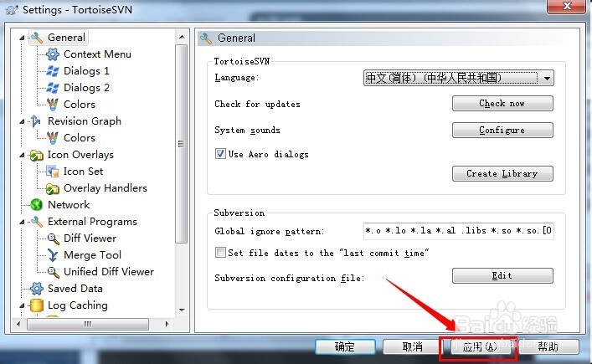Select the Merge Tool settings page
This screenshot has height=364, width=592.
[x=92, y=255]
